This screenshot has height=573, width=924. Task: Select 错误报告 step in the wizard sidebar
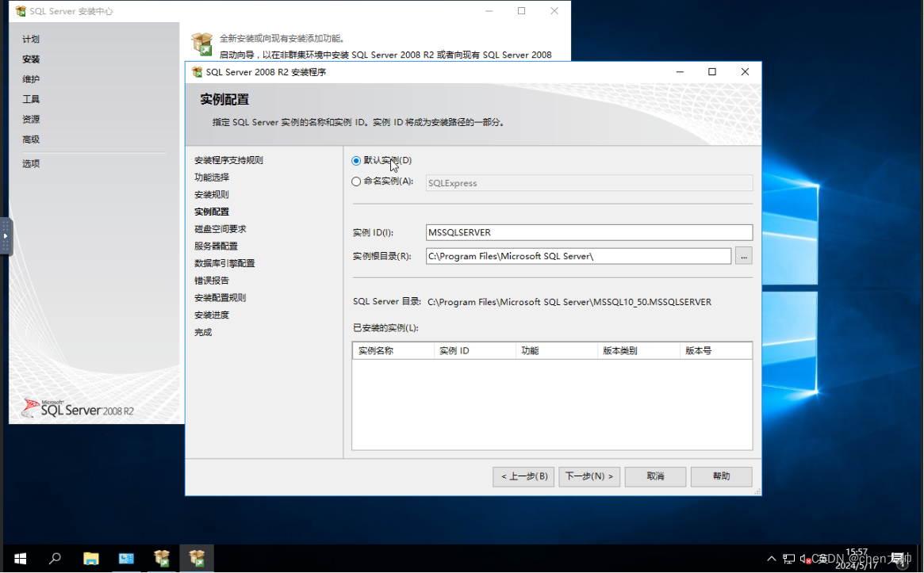[212, 281]
